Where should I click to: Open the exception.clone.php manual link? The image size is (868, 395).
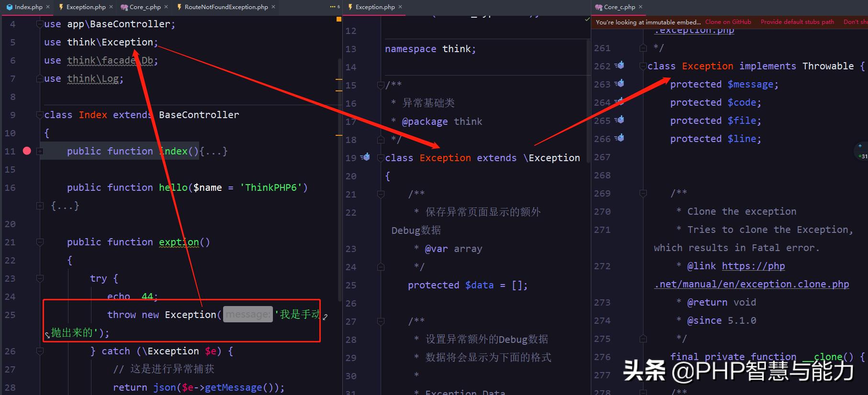click(x=752, y=275)
